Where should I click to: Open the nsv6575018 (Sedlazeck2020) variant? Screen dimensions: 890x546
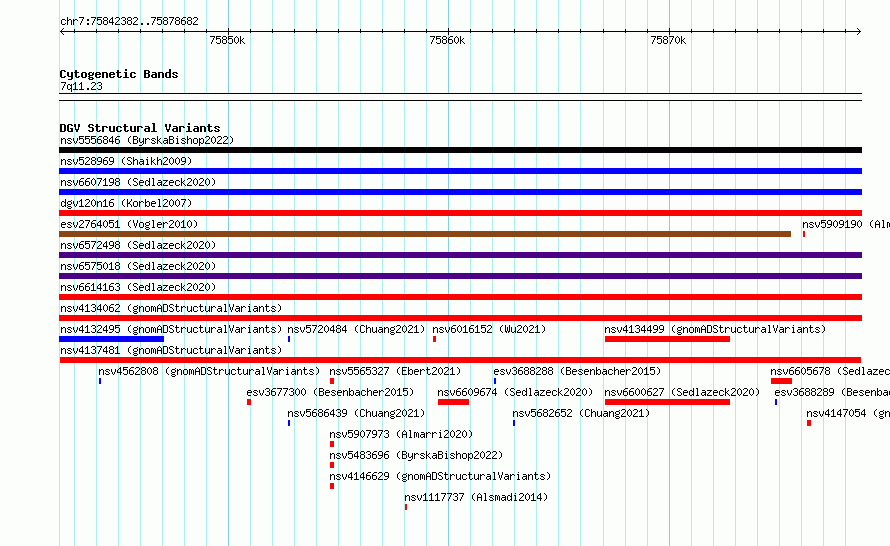460,276
